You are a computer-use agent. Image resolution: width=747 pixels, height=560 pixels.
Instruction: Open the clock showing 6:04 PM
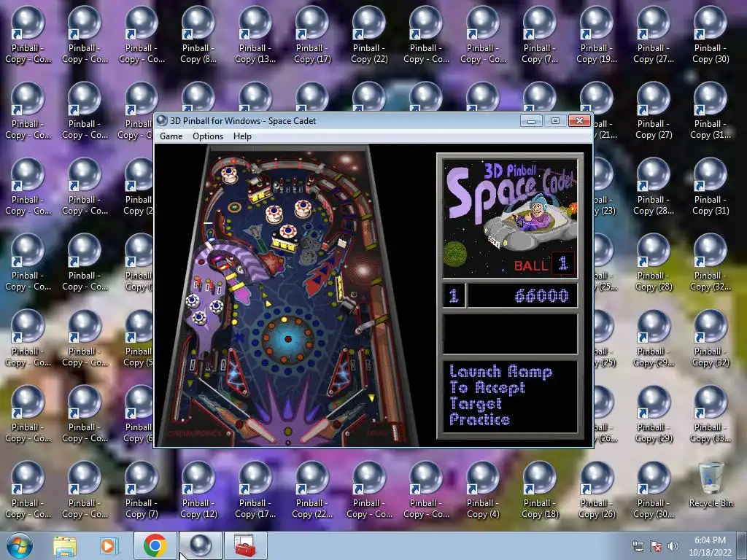point(710,546)
